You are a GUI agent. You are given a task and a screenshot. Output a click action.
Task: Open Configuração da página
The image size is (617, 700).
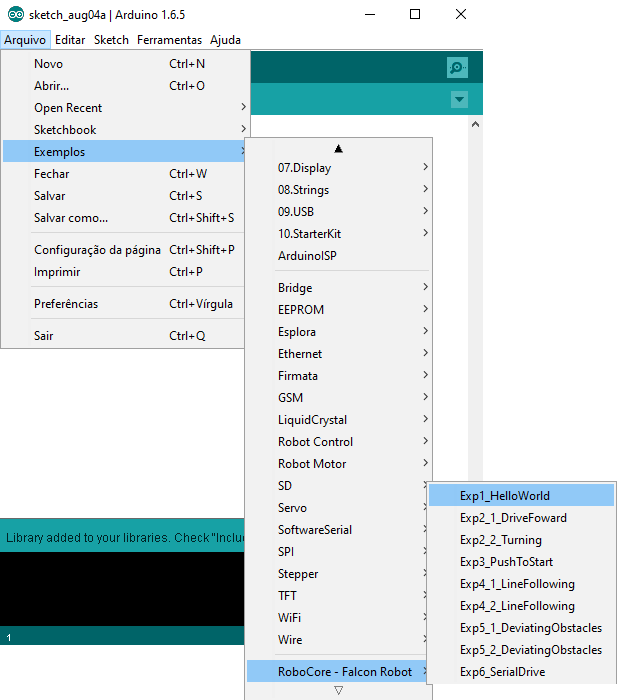pos(126,250)
